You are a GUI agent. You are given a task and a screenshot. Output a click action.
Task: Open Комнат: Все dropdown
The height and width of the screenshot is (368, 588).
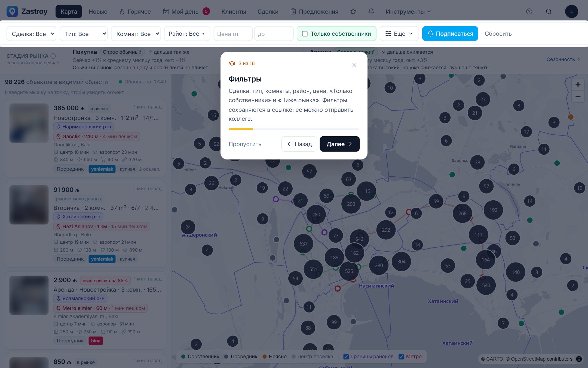coord(136,34)
